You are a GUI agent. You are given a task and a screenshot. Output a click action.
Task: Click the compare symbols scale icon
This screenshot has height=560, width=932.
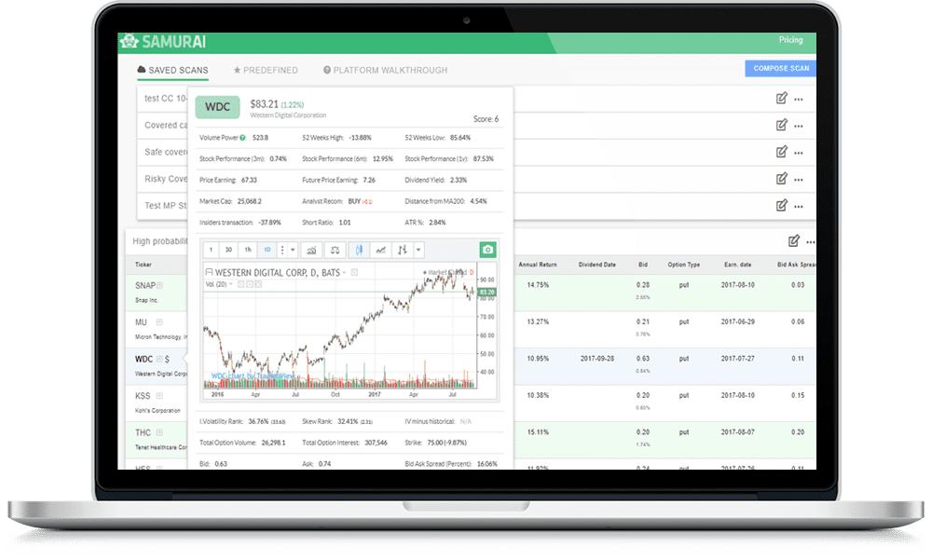[336, 250]
